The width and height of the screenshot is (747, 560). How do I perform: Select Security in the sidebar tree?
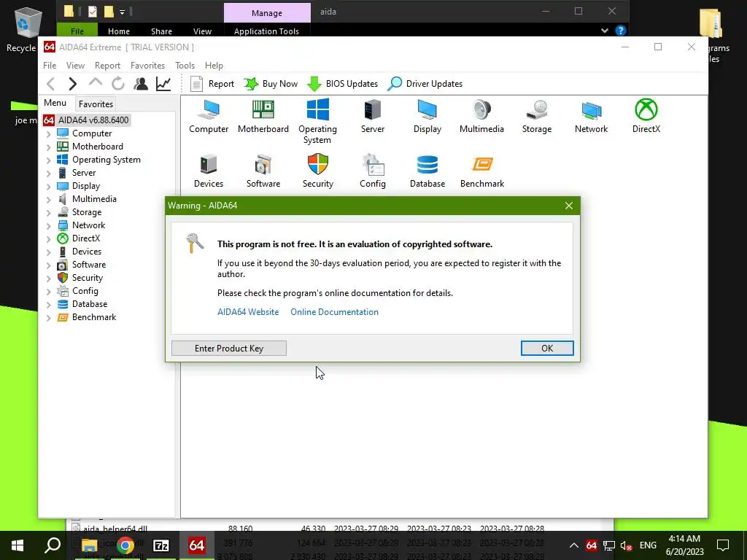[x=80, y=278]
